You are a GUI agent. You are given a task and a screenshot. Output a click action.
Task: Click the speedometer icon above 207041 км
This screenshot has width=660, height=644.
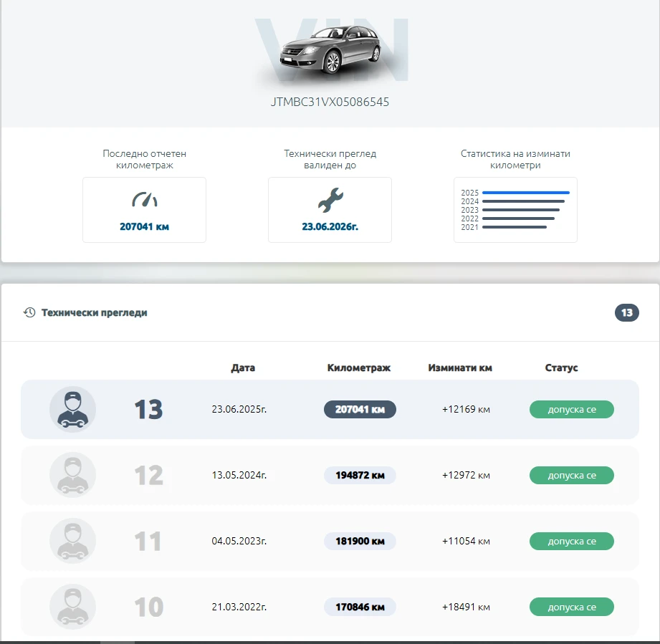tap(144, 200)
